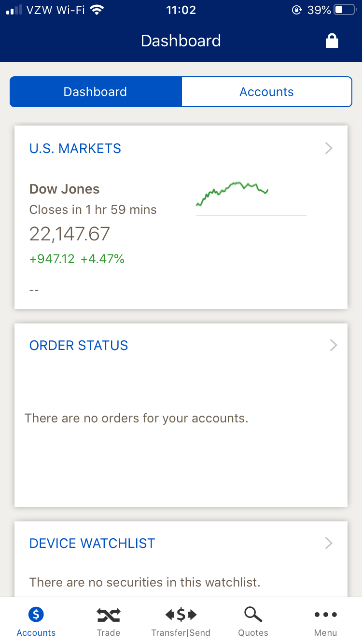Expand U.S. Markets with chevron

tap(329, 148)
